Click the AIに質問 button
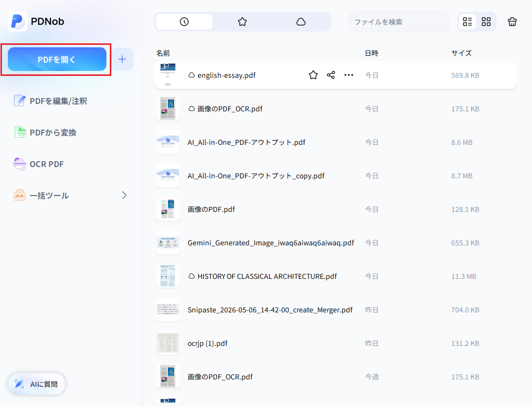Image resolution: width=532 pixels, height=407 pixels. [36, 384]
